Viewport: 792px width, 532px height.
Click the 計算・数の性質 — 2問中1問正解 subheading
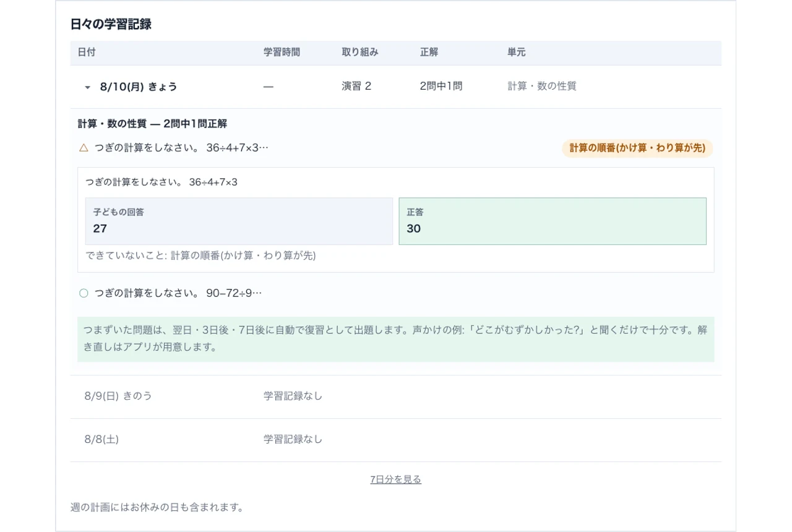pos(153,124)
